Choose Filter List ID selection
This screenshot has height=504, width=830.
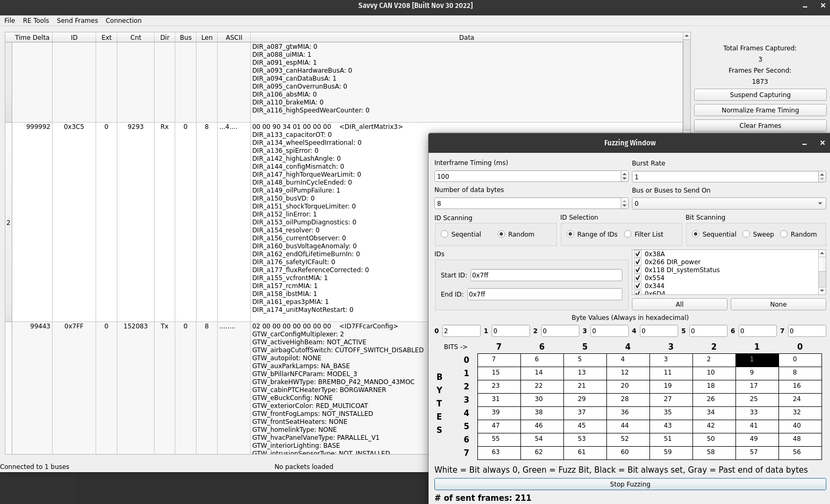pos(644,234)
